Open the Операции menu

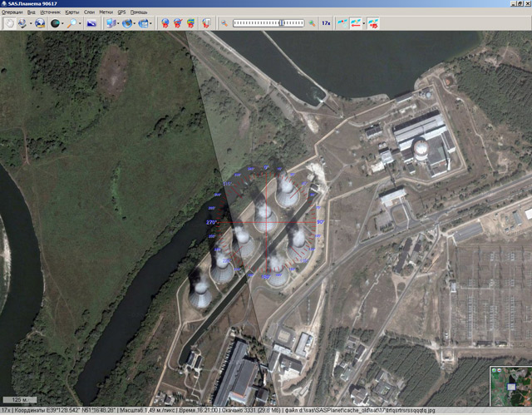(x=12, y=12)
